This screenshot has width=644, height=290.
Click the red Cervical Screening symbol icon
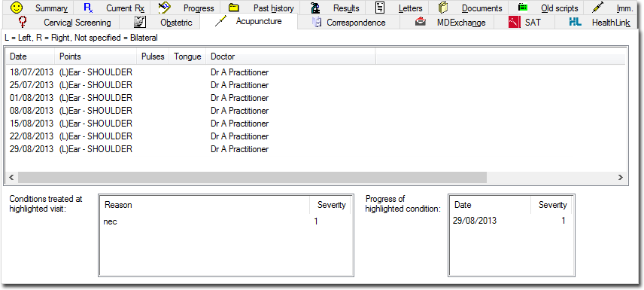click(23, 21)
